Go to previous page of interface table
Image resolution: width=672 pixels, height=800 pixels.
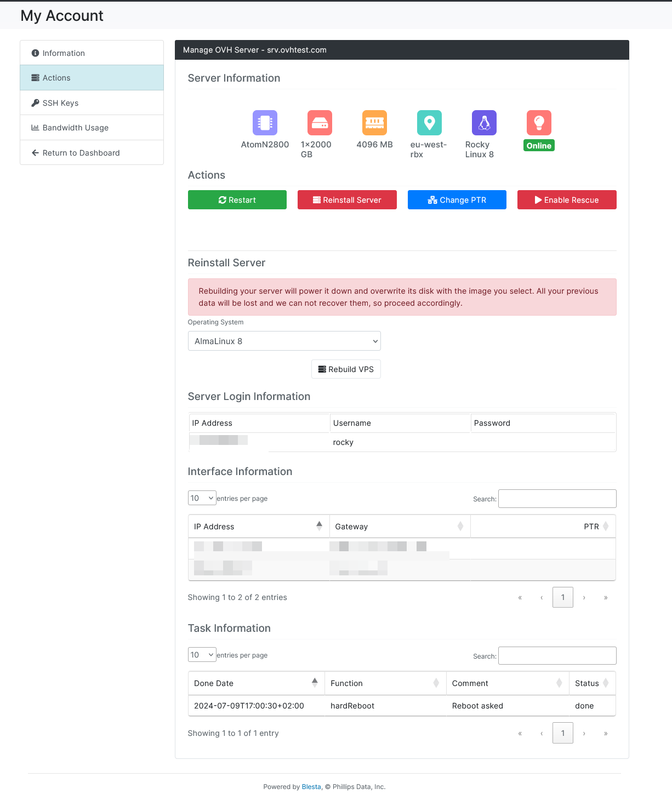542,597
